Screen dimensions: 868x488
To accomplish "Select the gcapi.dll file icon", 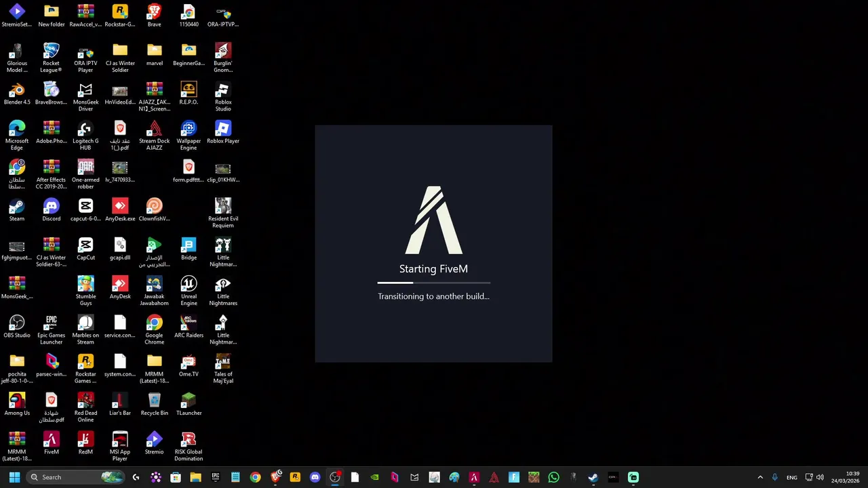I will (x=120, y=249).
